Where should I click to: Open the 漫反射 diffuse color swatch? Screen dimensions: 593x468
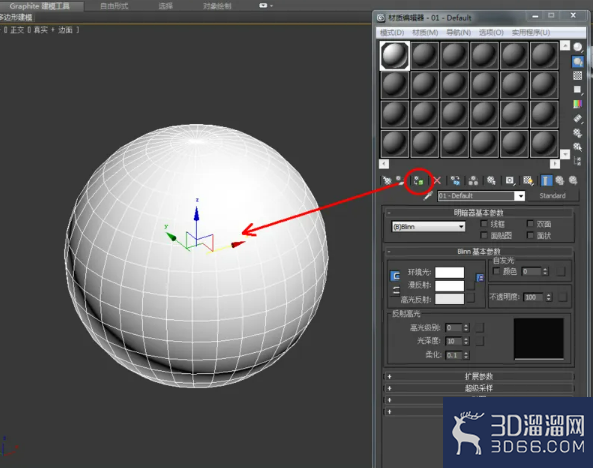click(x=449, y=286)
